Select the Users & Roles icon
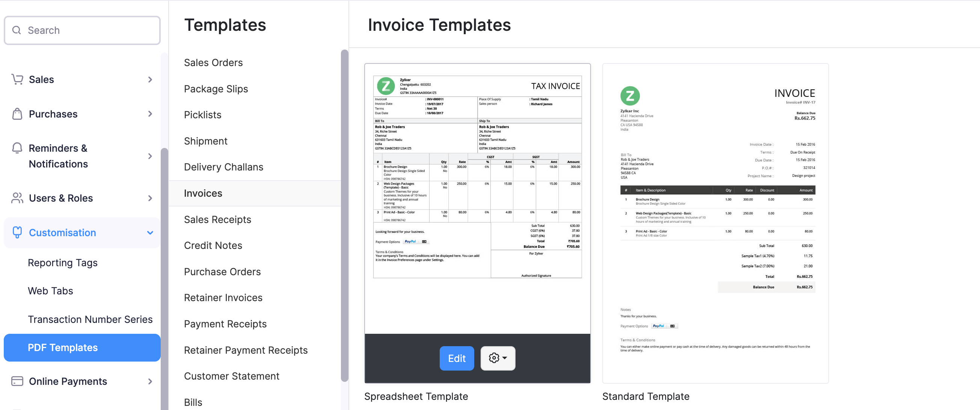Viewport: 980px width, 410px height. [x=17, y=198]
